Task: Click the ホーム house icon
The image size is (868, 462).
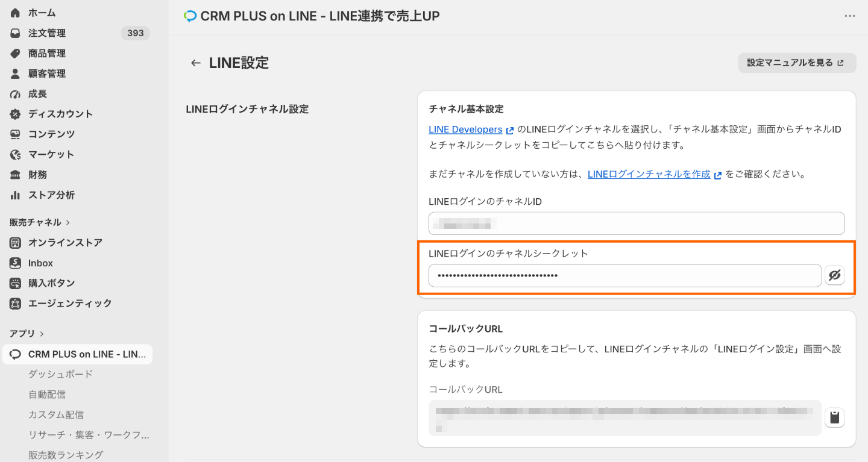Action: [x=16, y=13]
